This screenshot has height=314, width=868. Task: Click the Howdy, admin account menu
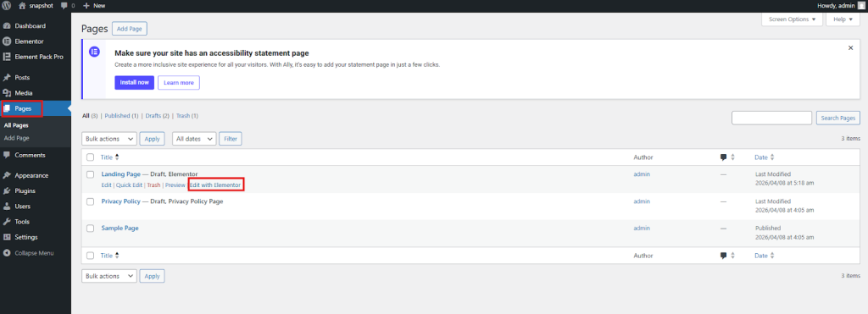coord(841,6)
